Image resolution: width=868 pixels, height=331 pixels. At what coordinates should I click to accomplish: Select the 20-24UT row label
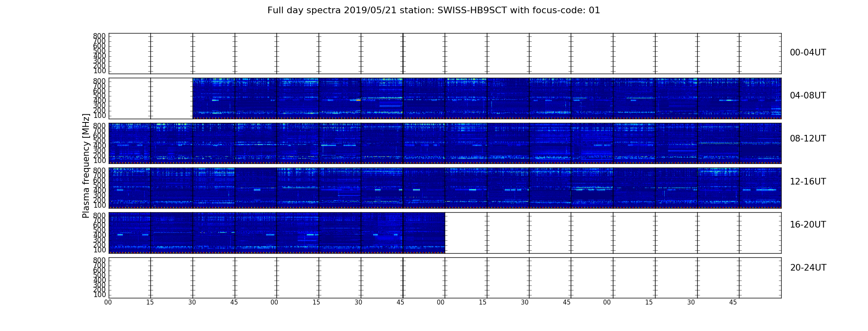coord(808,268)
